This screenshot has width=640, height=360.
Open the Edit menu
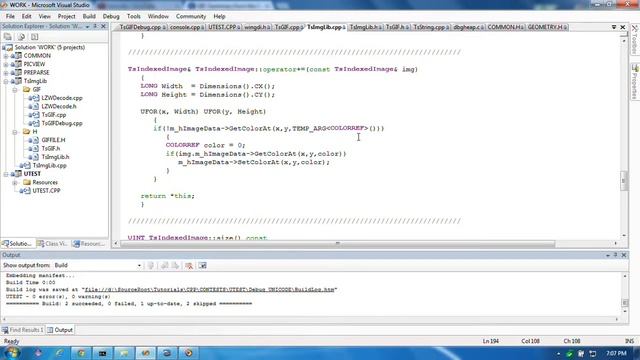[x=27, y=16]
